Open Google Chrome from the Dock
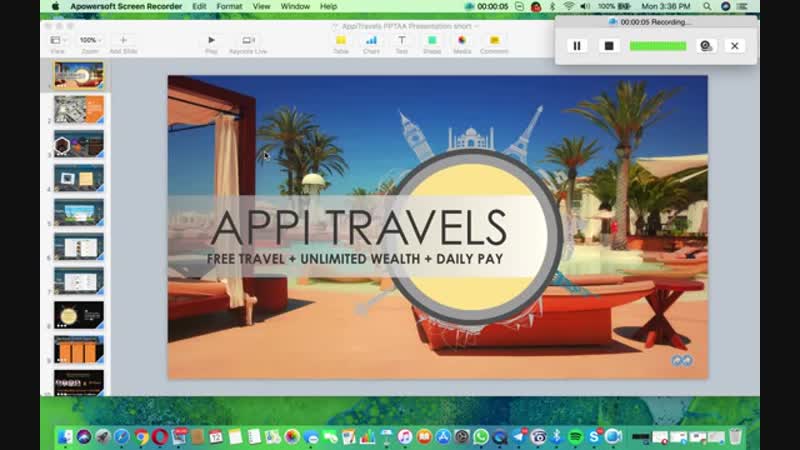 pyautogui.click(x=141, y=437)
